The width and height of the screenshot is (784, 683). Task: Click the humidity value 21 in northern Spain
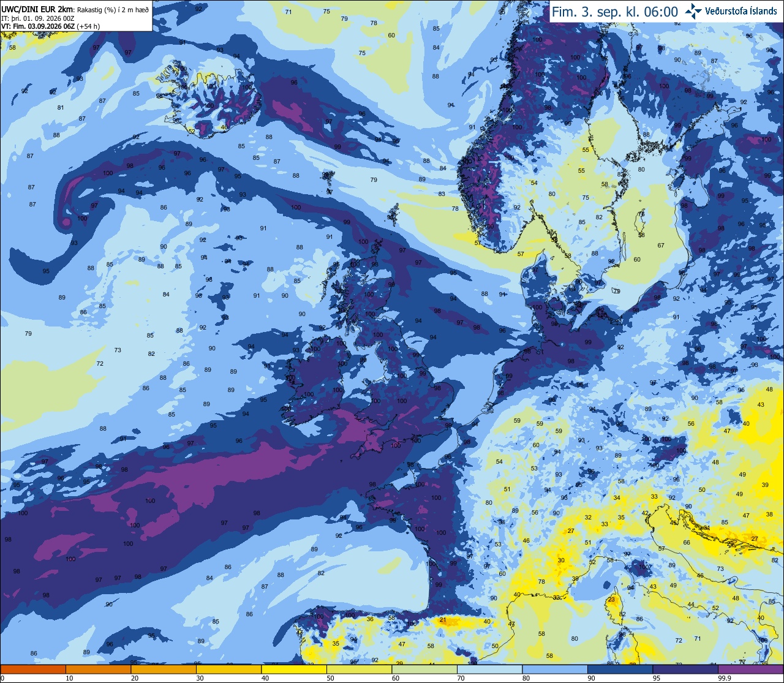pos(443,620)
